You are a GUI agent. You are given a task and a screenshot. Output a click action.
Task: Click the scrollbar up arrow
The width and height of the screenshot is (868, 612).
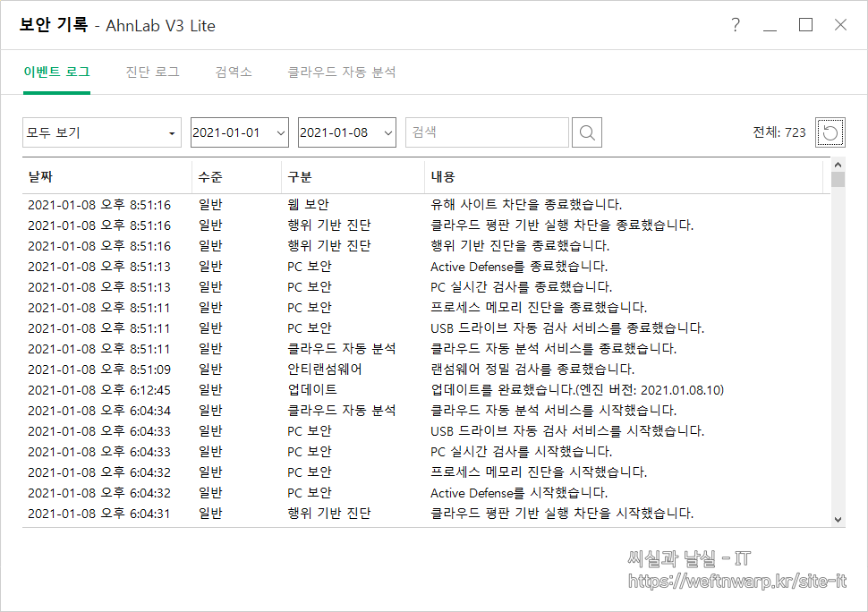point(838,165)
